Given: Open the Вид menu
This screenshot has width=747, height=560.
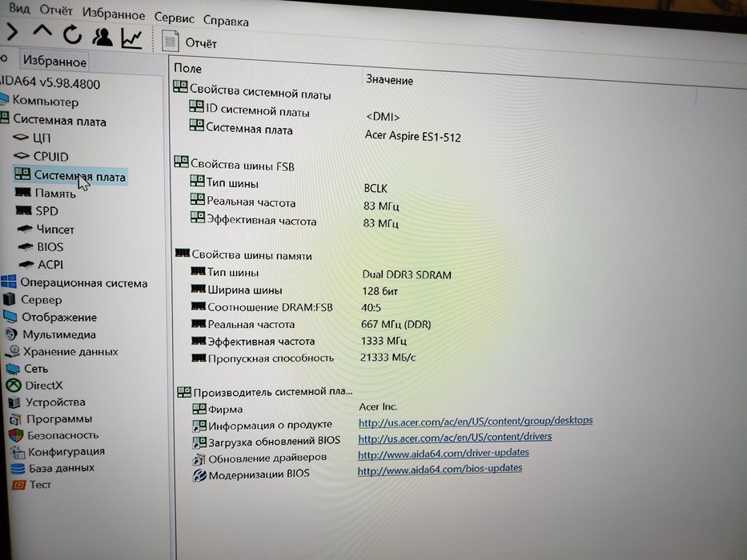Looking at the screenshot, I should [x=19, y=8].
